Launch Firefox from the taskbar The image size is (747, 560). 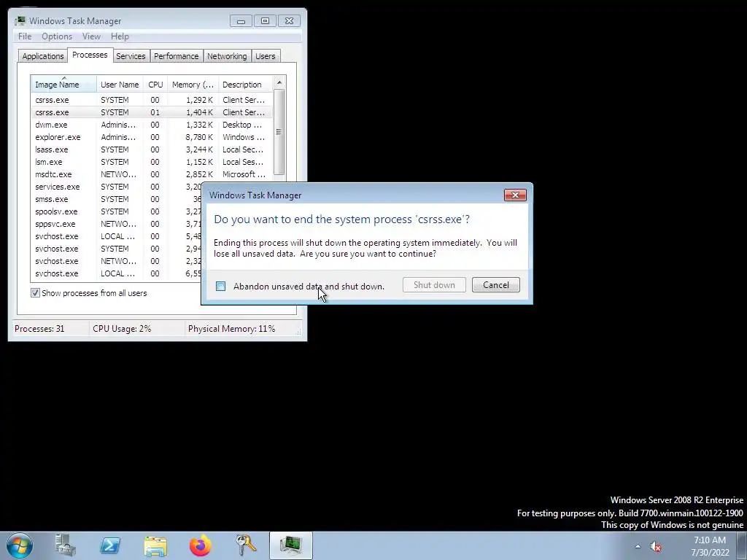[x=201, y=545]
